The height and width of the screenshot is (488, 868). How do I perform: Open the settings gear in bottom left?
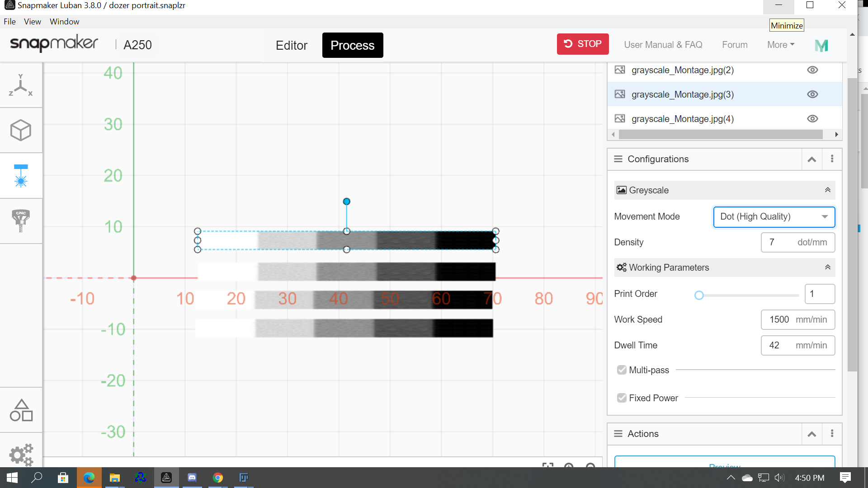(21, 455)
